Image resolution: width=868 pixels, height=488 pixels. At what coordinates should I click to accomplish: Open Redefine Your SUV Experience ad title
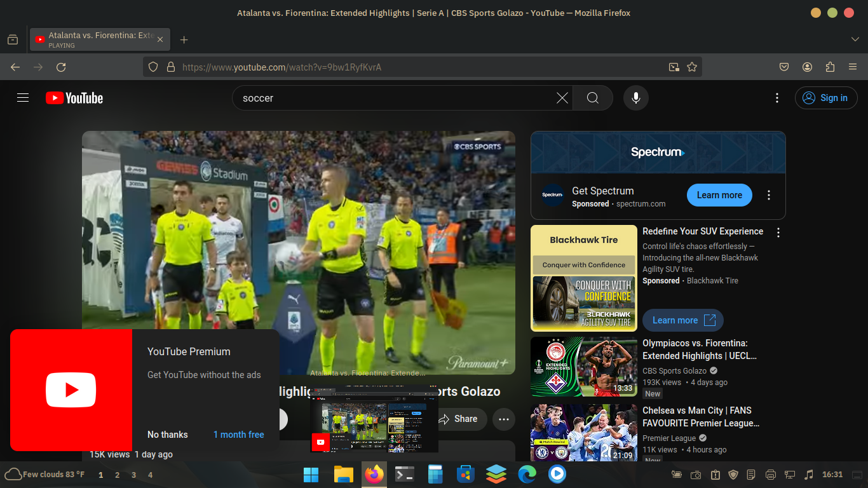tap(703, 231)
